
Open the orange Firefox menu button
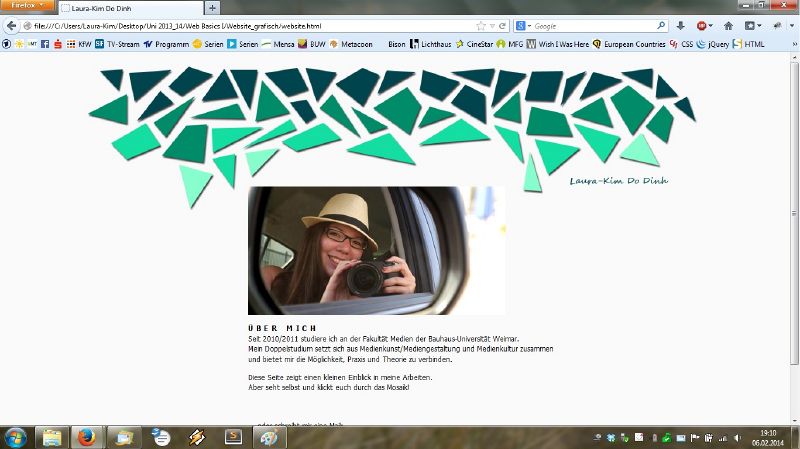click(x=27, y=6)
